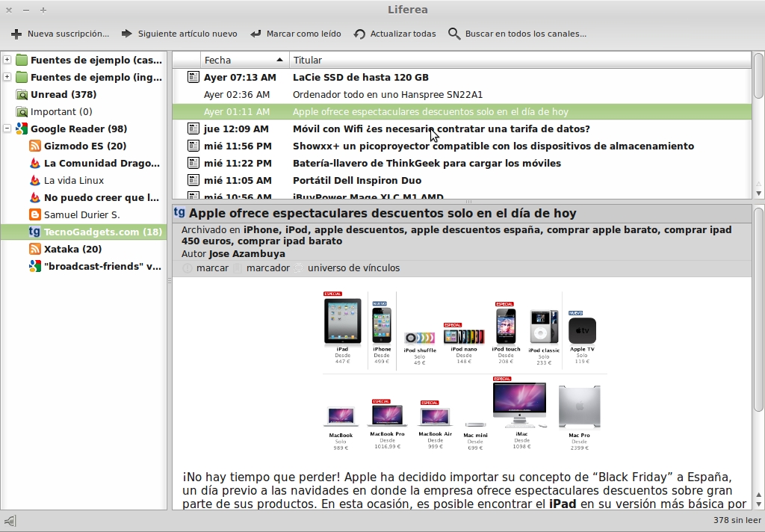The height and width of the screenshot is (532, 765).
Task: Click the Samuel Durier Blogger icon
Action: pyautogui.click(x=34, y=214)
